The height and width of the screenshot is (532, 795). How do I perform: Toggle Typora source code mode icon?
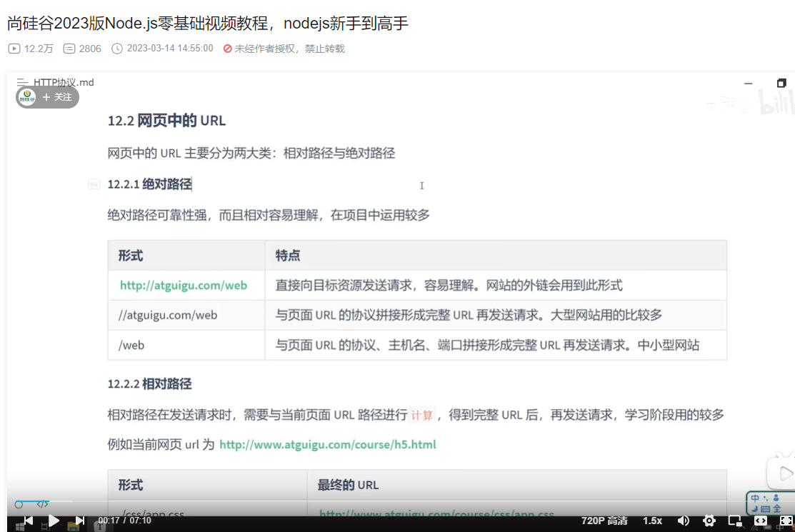(43, 504)
